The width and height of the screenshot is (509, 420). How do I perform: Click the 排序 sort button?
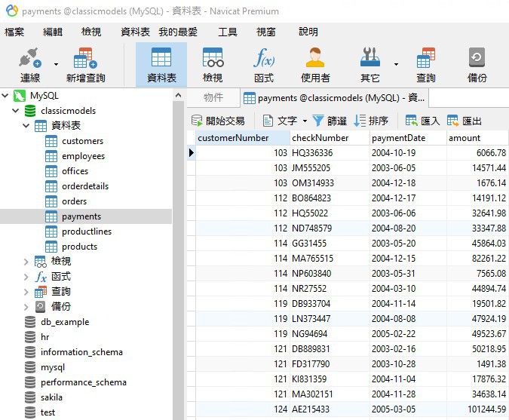point(371,121)
